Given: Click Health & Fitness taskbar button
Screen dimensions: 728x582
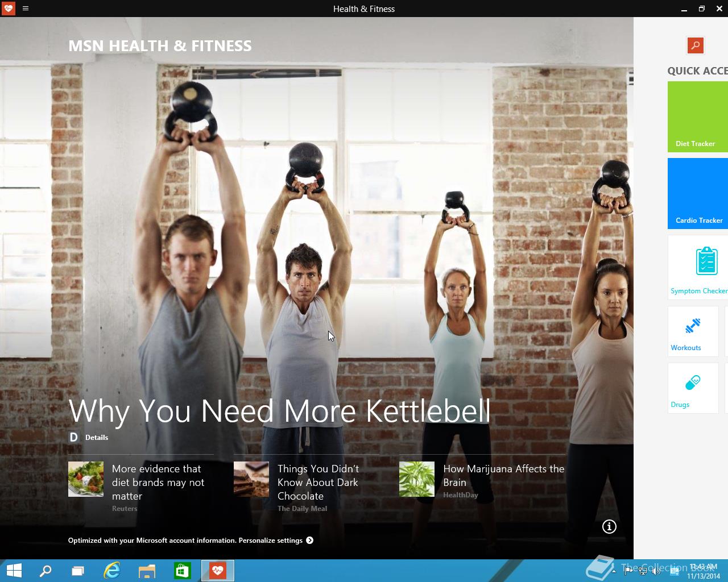Looking at the screenshot, I should click(218, 571).
